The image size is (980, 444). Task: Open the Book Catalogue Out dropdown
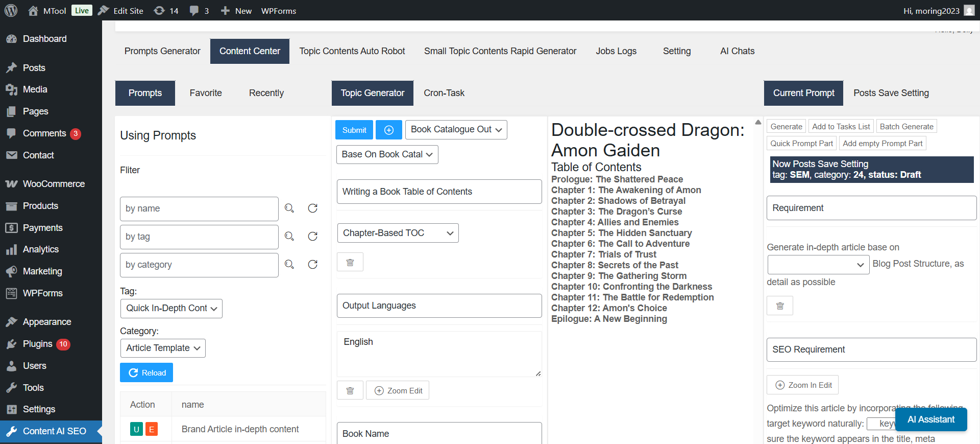[456, 130]
